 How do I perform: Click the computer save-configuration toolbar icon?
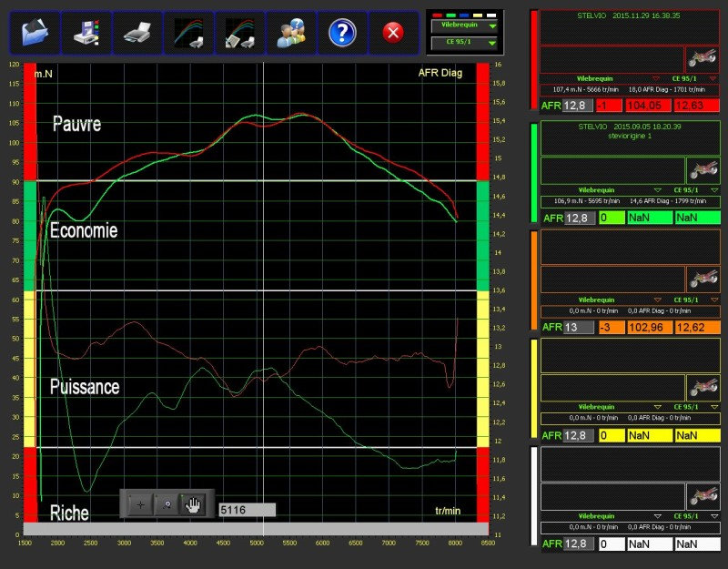pyautogui.click(x=86, y=33)
